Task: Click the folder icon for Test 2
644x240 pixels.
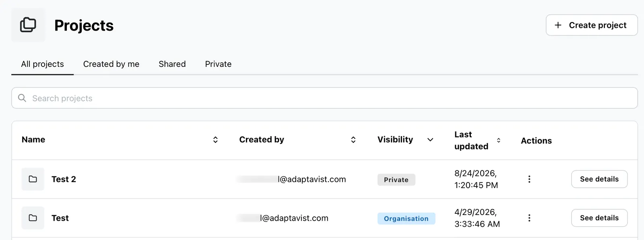Action: [x=33, y=179]
